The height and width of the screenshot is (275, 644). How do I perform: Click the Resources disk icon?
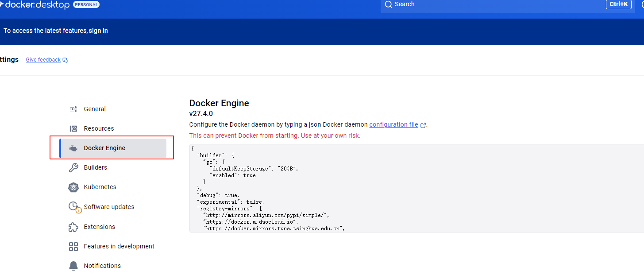point(73,128)
